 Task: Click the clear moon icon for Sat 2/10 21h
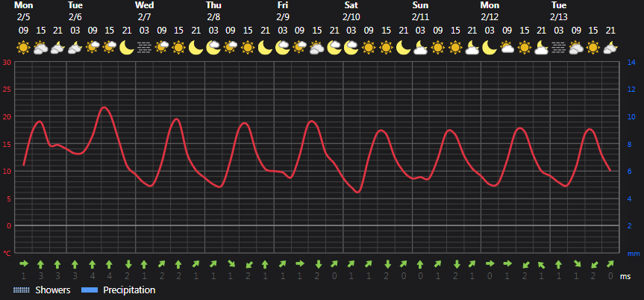(x=403, y=48)
